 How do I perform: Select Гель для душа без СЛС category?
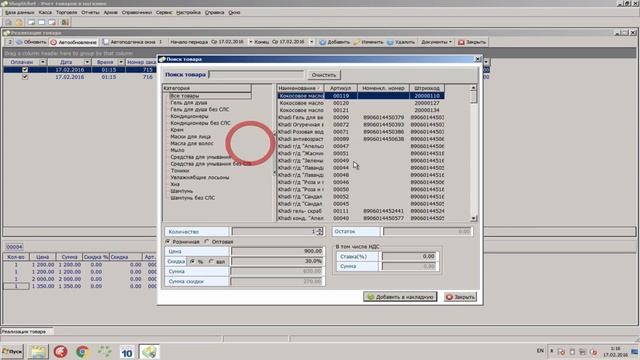tap(200, 109)
